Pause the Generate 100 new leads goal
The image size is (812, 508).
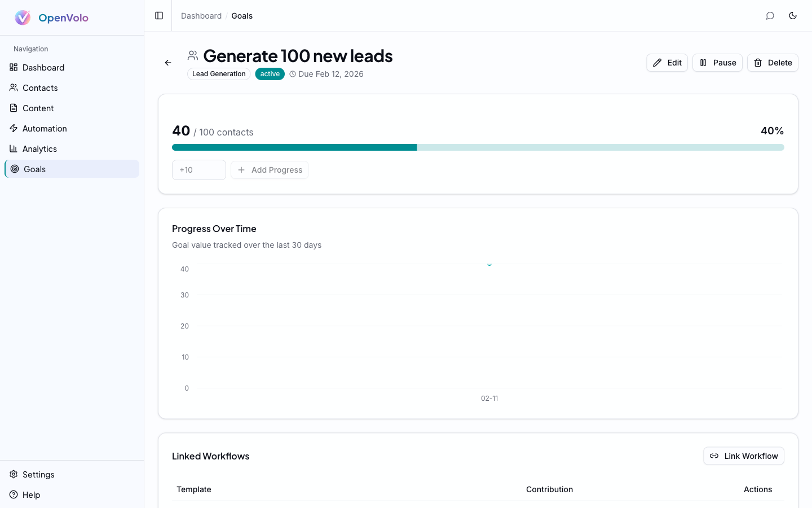pyautogui.click(x=717, y=63)
